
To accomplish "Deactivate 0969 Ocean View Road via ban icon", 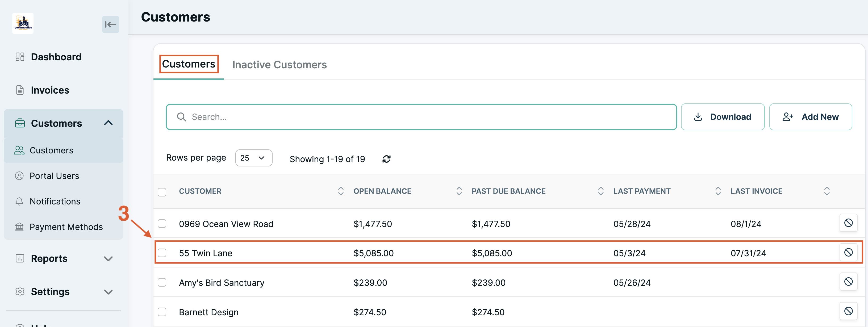I will click(848, 223).
